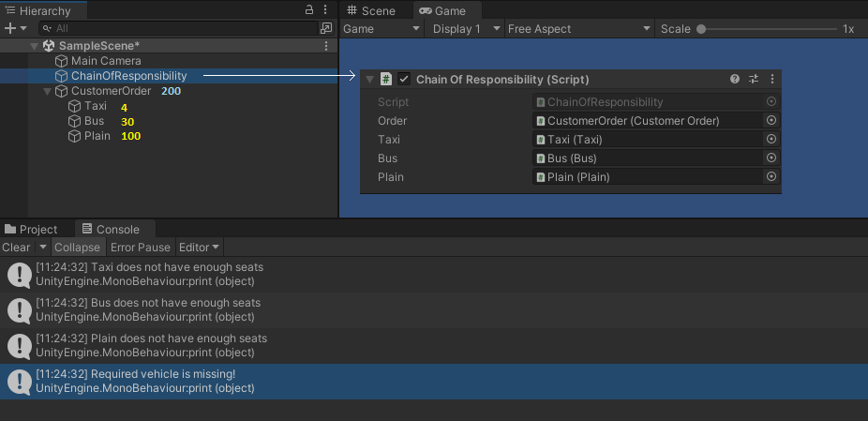Open the Free Aspect dropdown
Viewport: 868px width, 421px height.
pyautogui.click(x=579, y=29)
